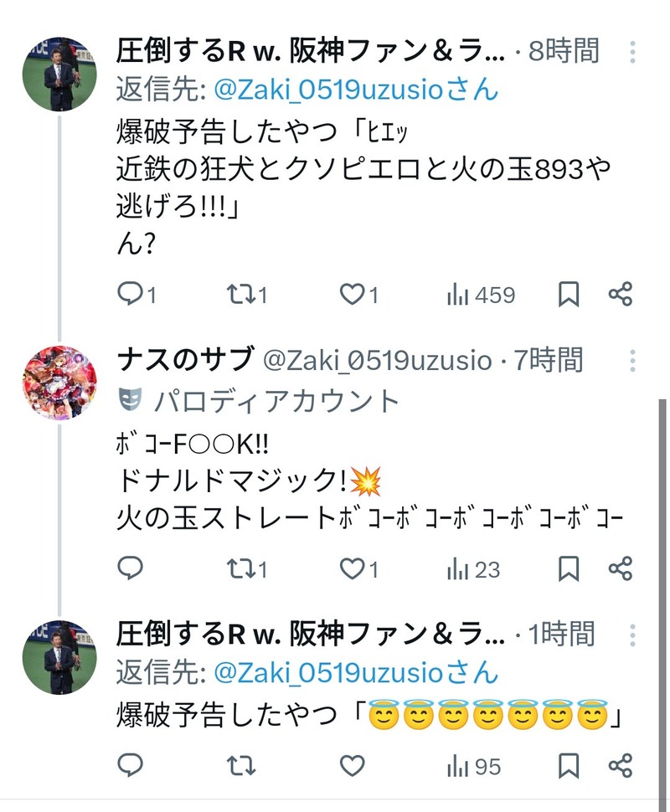Bookmark the first tweet with 459 views
Screen dimensions: 670x812
point(569,294)
